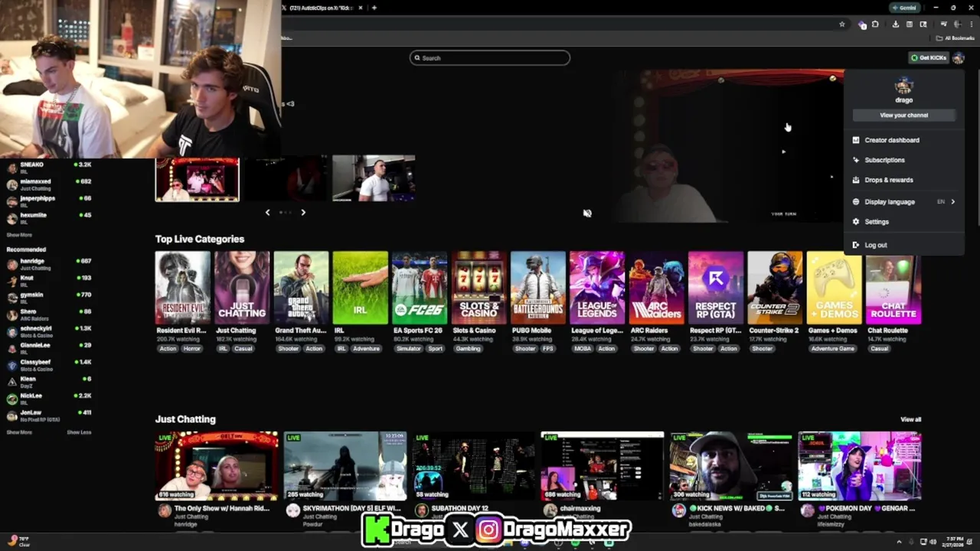Image resolution: width=980 pixels, height=551 pixels.
Task: Open the EA Sports FC 26 category cover
Action: (420, 288)
